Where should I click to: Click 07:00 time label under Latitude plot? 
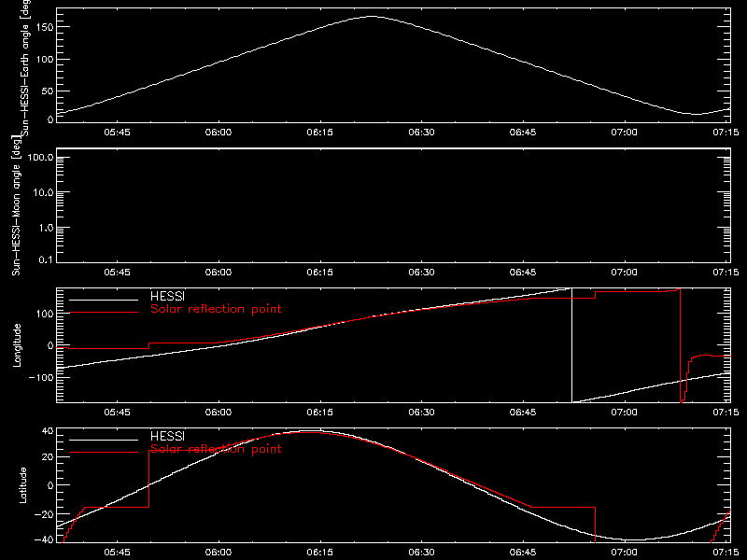point(625,552)
